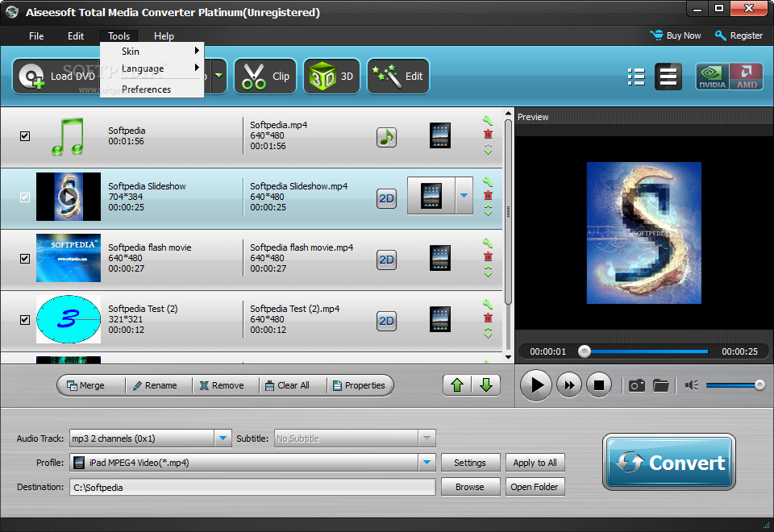Click the Load DVD button
The image size is (774, 532).
56,76
